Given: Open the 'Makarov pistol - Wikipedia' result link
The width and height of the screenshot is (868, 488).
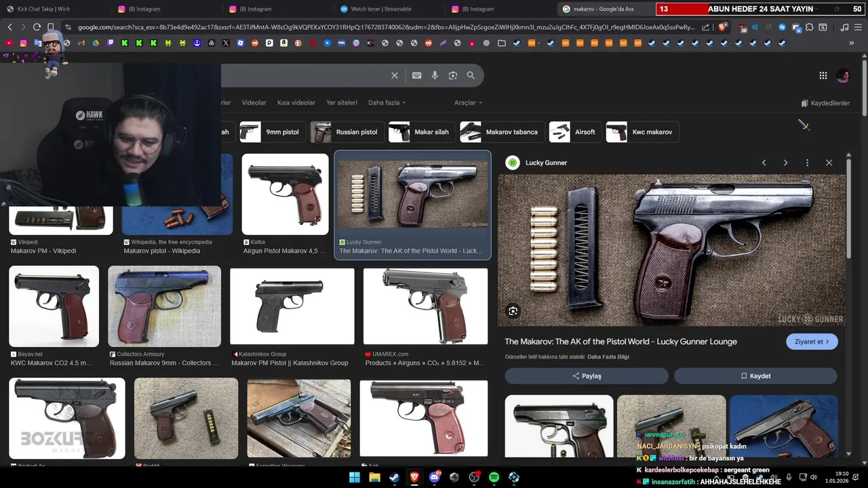Looking at the screenshot, I should (x=162, y=251).
